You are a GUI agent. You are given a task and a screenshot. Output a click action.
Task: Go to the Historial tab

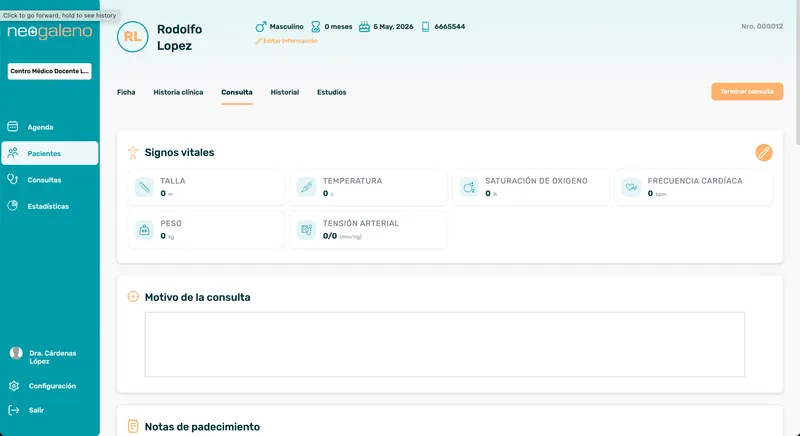point(285,92)
